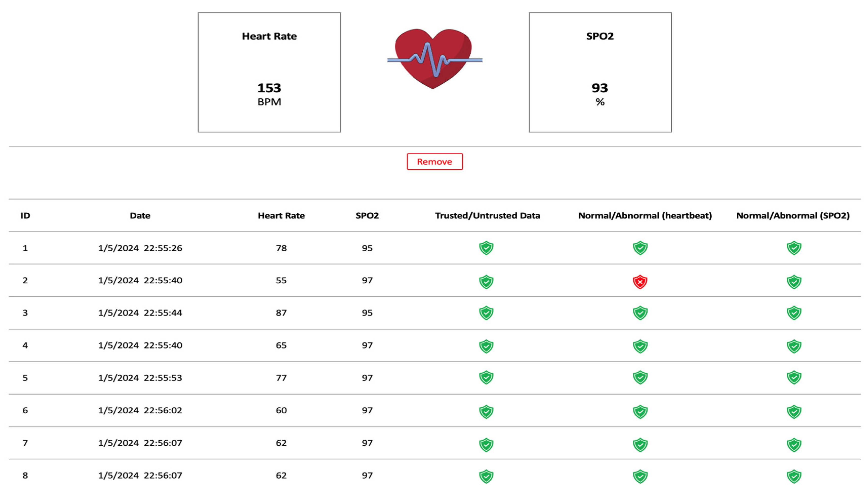868x494 pixels.
Task: Click the Normal/Abnormal (SPO2) column header
Action: coord(793,216)
